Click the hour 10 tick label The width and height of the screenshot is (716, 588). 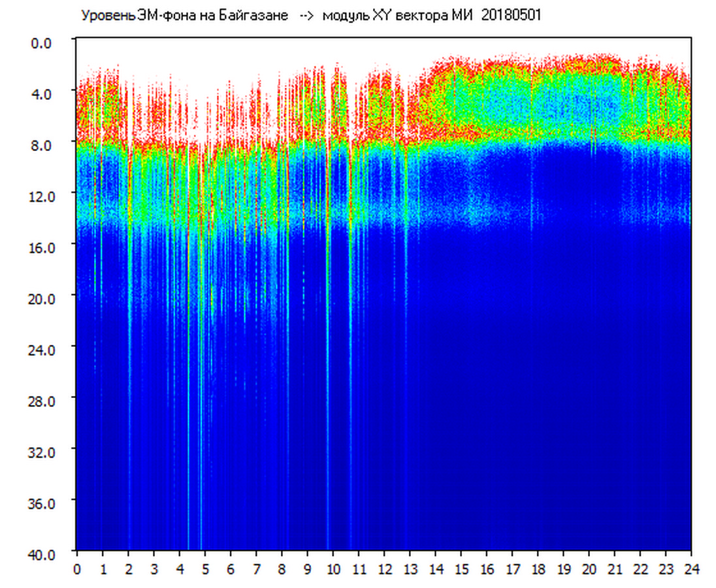click(x=333, y=569)
